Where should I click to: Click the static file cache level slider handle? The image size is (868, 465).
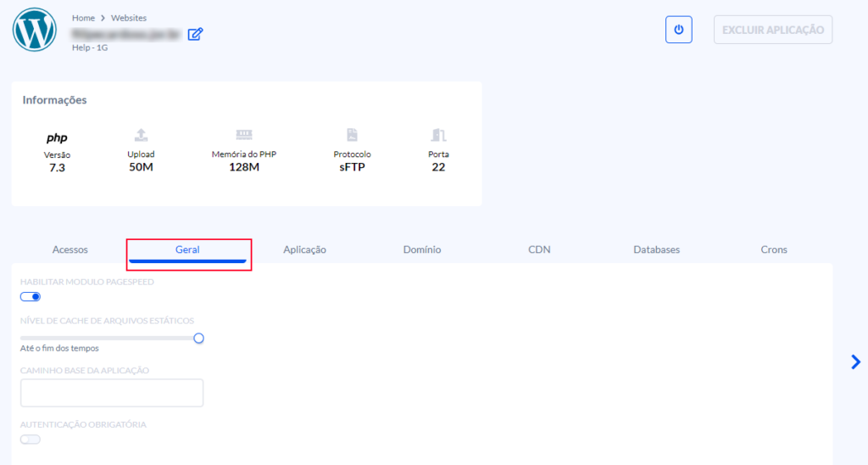pos(198,338)
